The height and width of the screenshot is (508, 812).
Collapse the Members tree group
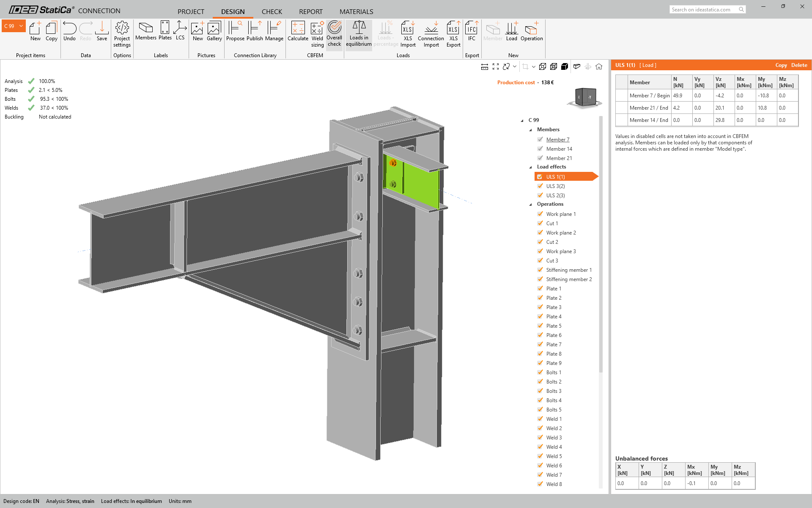531,130
